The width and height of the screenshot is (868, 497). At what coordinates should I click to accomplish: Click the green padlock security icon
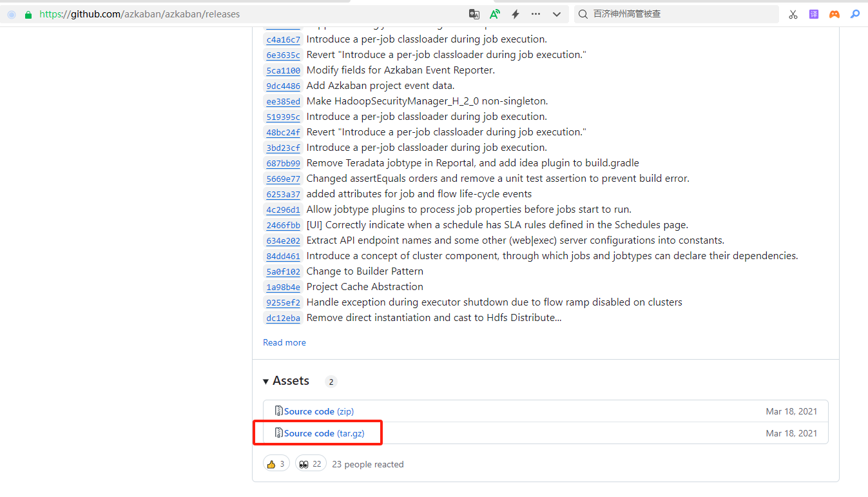pyautogui.click(x=28, y=14)
